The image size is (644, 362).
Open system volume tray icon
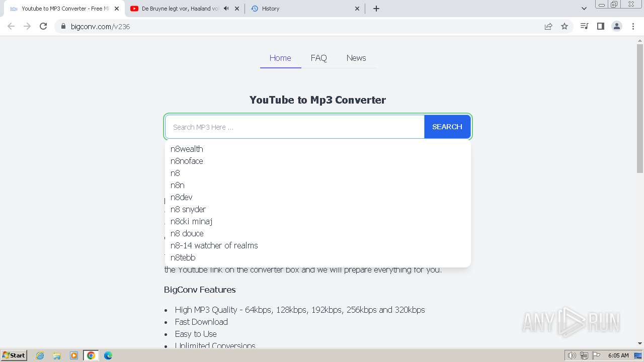572,355
